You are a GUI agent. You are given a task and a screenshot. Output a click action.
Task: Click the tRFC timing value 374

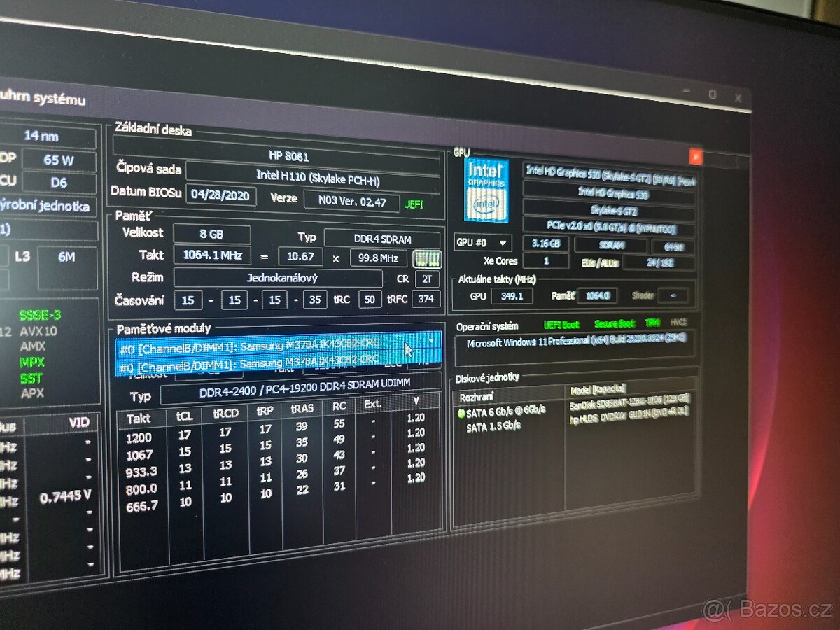click(x=425, y=300)
